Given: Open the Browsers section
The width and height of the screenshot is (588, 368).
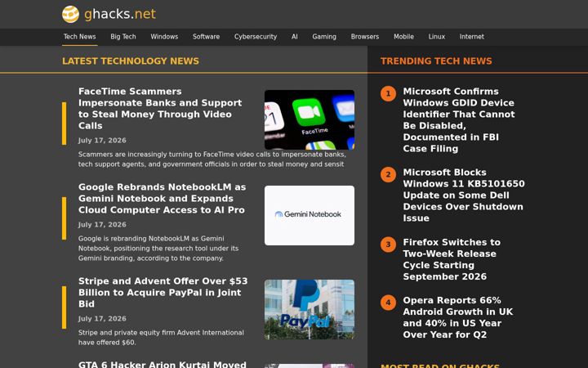Looking at the screenshot, I should 365,37.
